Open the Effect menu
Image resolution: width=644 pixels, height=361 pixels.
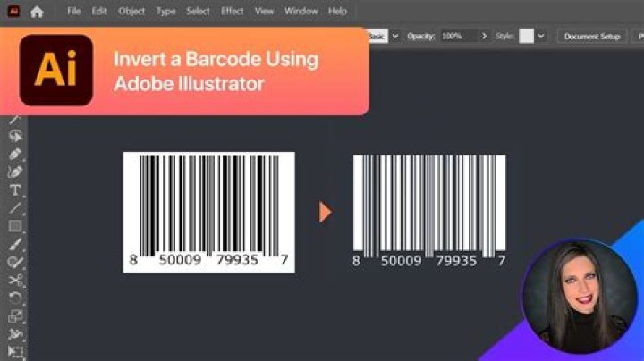232,11
